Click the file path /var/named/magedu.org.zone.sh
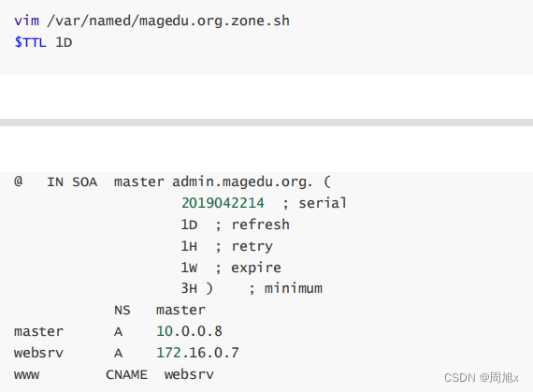Image resolution: width=533 pixels, height=392 pixels. click(x=168, y=22)
